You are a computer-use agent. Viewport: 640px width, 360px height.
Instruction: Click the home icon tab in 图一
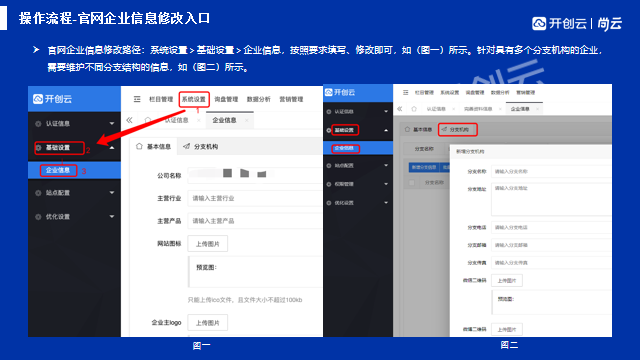(x=148, y=120)
